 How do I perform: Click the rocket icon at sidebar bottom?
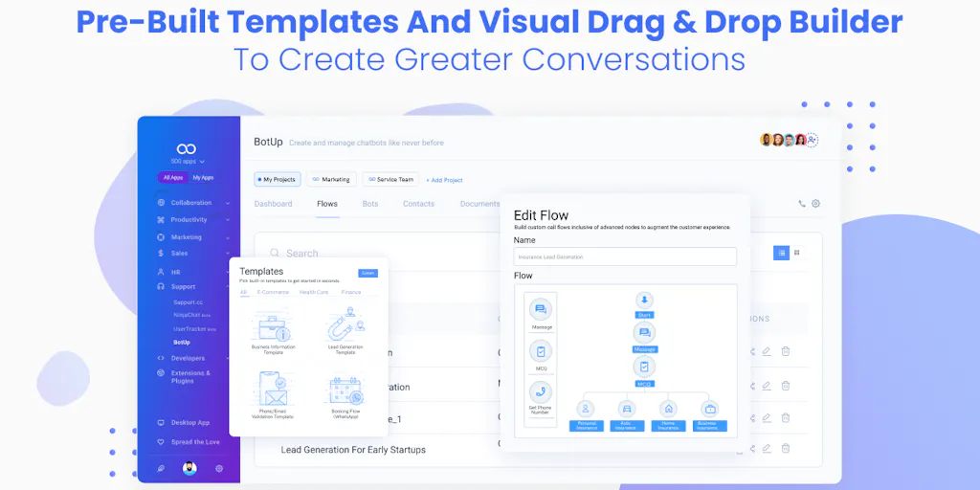[161, 468]
